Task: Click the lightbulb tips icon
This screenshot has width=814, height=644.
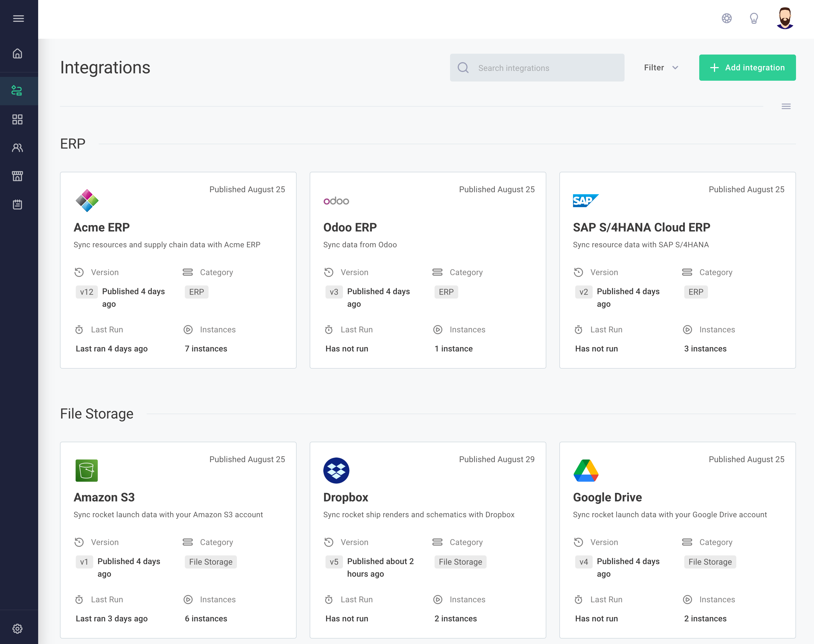Action: 754,19
